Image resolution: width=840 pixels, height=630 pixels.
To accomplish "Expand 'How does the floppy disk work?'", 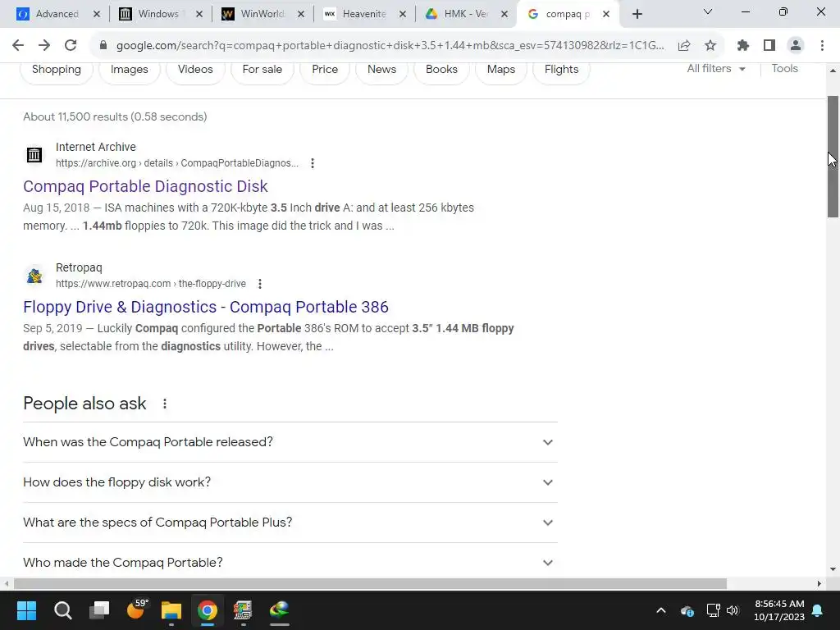I will point(290,482).
